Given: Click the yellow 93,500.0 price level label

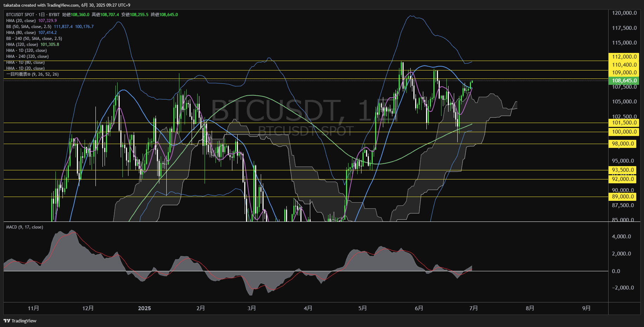Looking at the screenshot, I should coord(623,170).
